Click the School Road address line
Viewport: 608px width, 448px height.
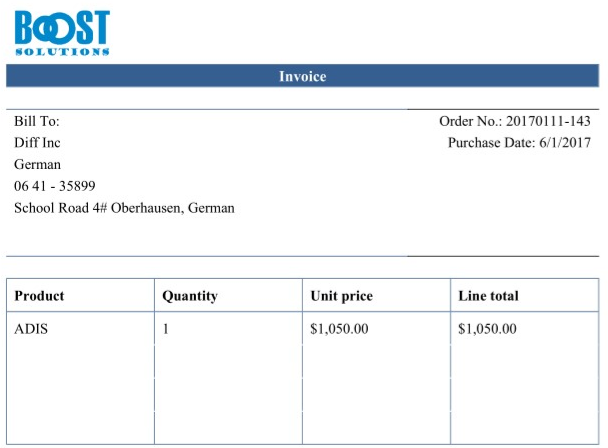click(124, 208)
